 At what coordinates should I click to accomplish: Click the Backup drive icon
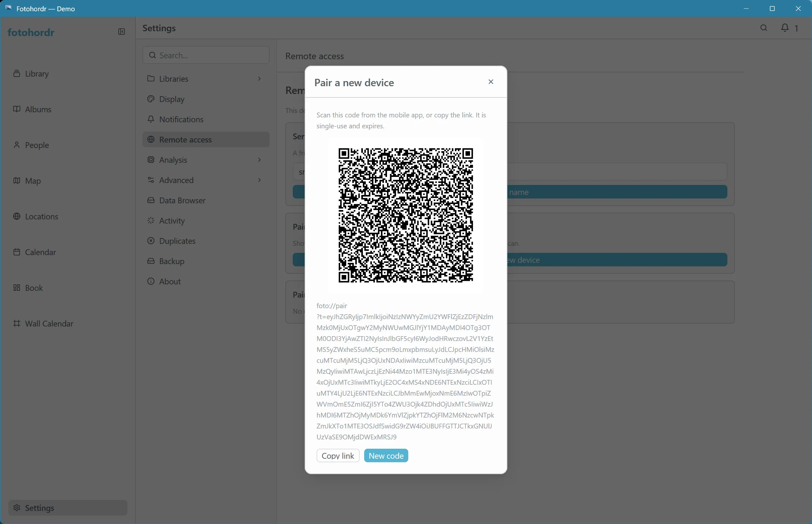click(x=151, y=261)
